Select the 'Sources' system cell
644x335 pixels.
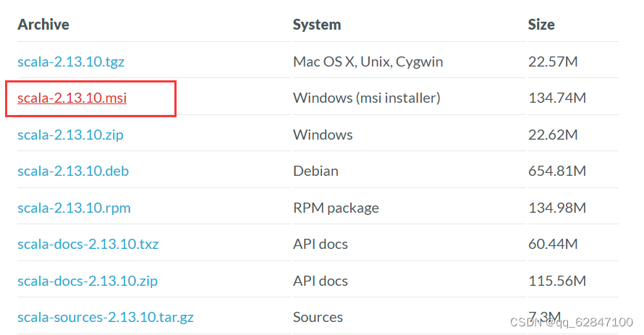click(x=318, y=317)
